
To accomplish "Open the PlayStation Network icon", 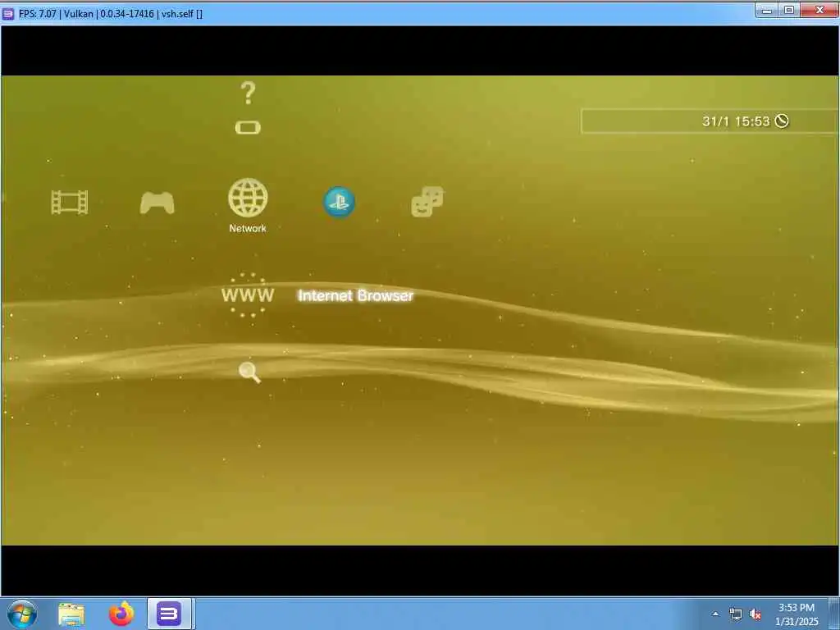I will coord(339,202).
